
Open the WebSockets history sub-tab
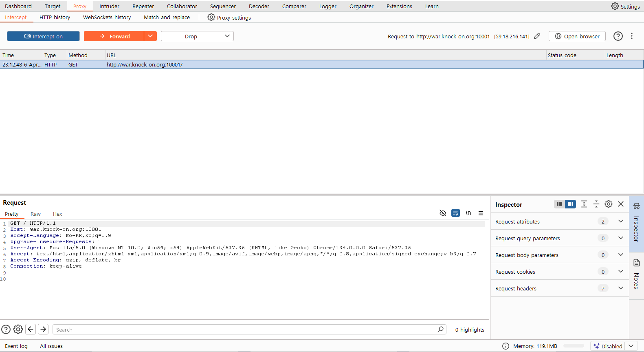click(107, 17)
